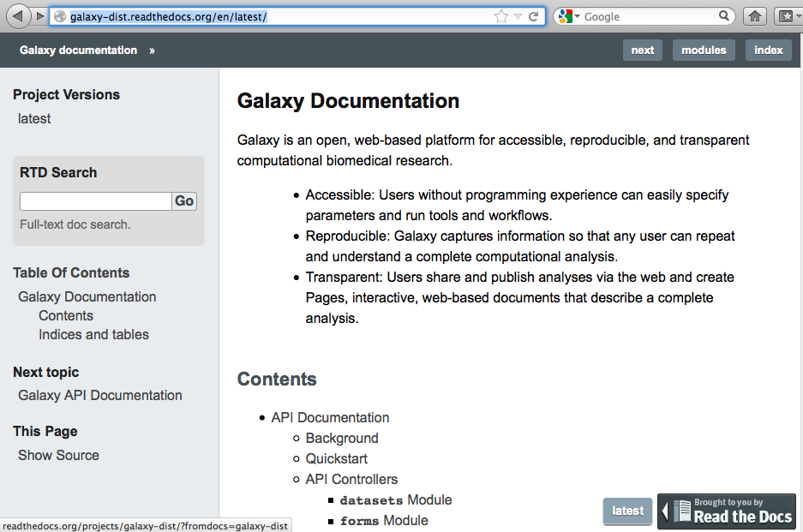The width and height of the screenshot is (803, 532).
Task: Open the bookmarks toolbar icon
Action: (787, 16)
